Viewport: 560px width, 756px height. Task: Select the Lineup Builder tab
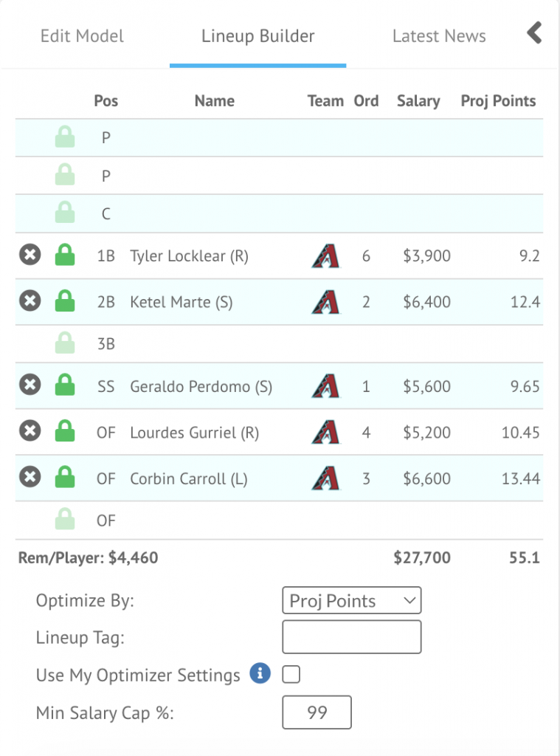coord(257,36)
